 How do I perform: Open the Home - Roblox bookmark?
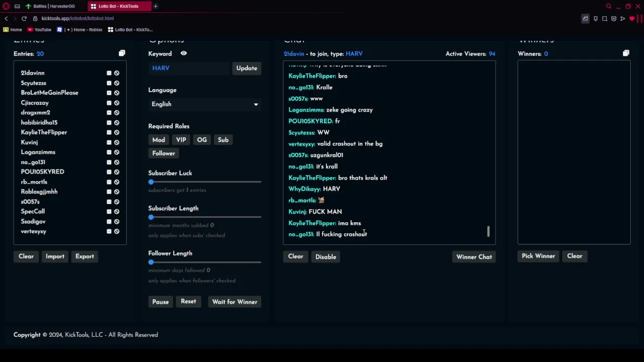click(79, 30)
